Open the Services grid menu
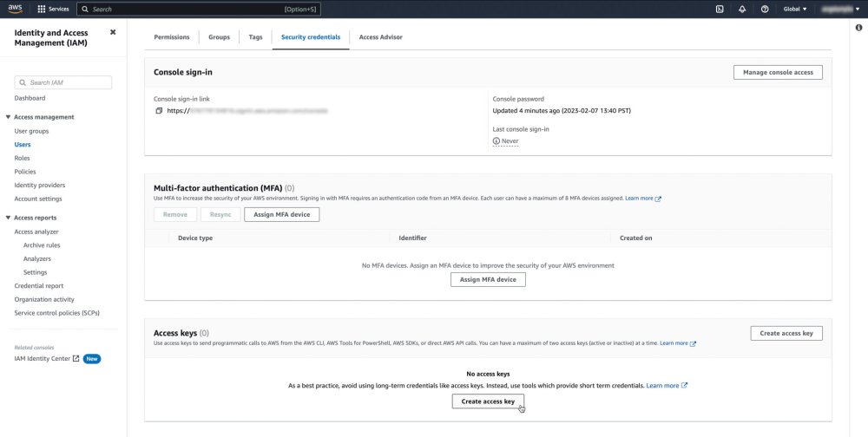 [54, 9]
